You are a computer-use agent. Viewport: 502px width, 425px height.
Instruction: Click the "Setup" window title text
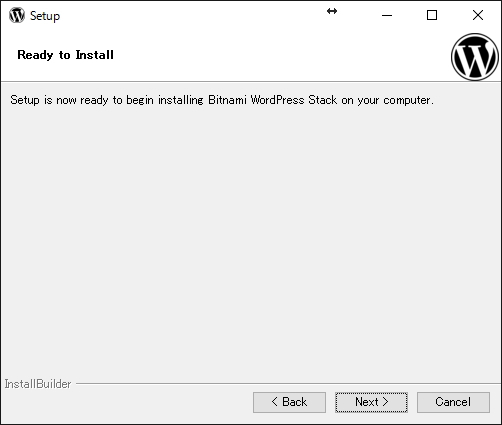click(x=45, y=16)
